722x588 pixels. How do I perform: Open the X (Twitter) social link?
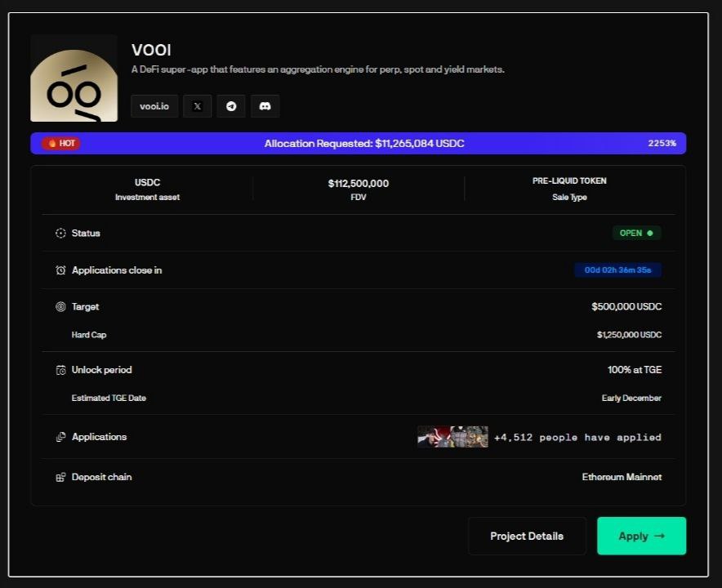(x=197, y=106)
